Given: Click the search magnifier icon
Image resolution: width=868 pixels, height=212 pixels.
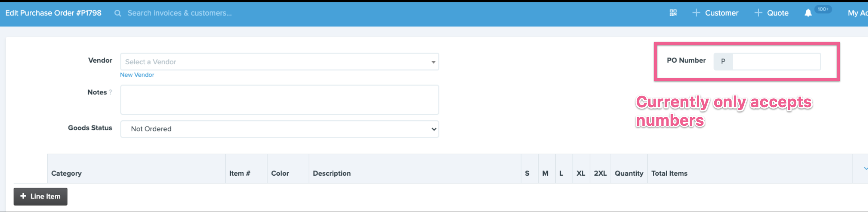Looking at the screenshot, I should (x=118, y=13).
